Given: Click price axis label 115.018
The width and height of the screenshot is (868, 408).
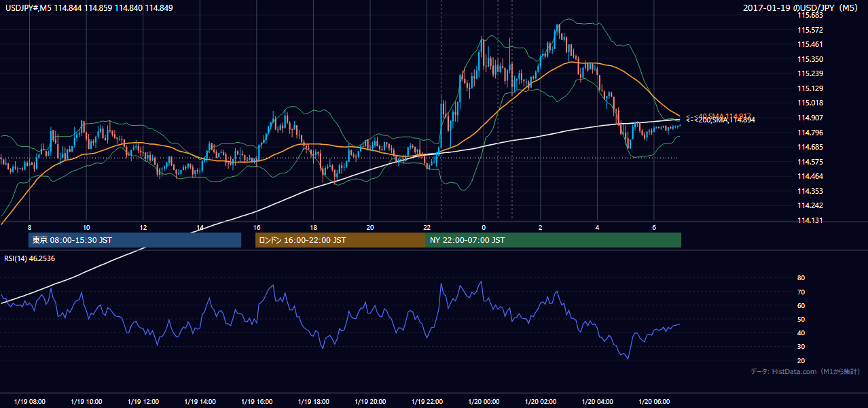Looking at the screenshot, I should [810, 103].
